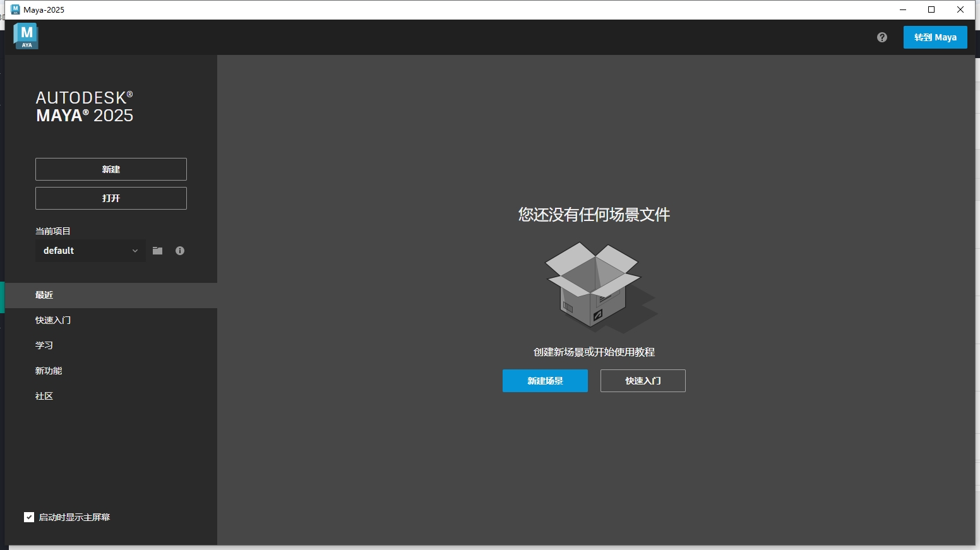The width and height of the screenshot is (980, 550).
Task: Uncheck the show-home-screen-on-startup option
Action: click(x=28, y=517)
